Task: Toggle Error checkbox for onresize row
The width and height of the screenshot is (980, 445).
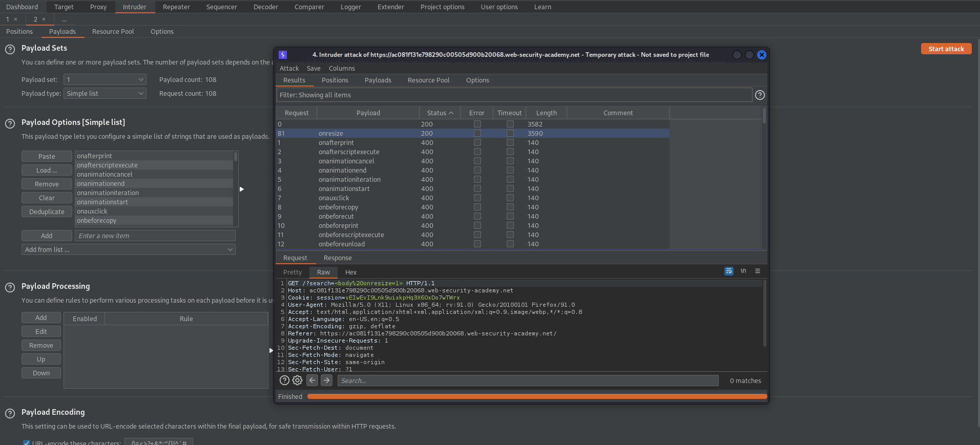Action: [x=477, y=133]
